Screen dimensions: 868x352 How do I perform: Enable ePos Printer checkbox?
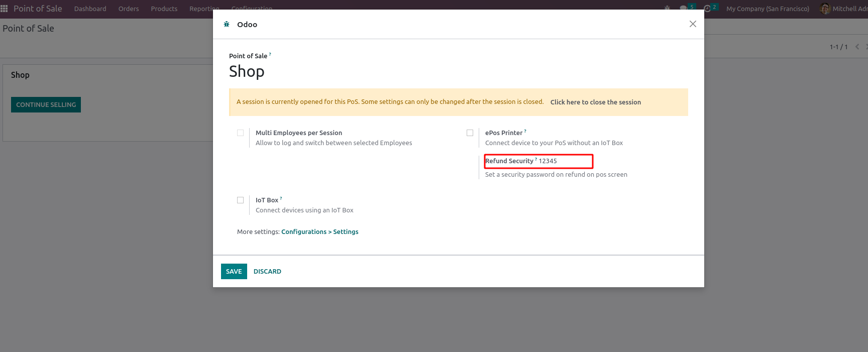(470, 133)
